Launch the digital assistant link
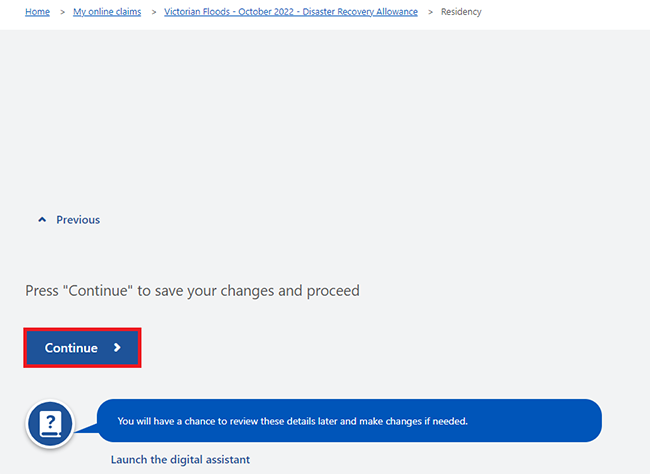Viewport: 650px width, 474px height. click(180, 459)
